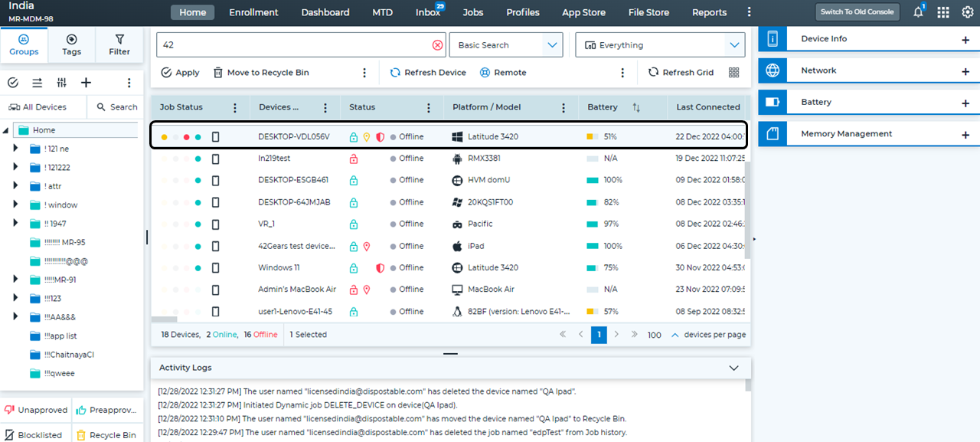
Task: Click the sliders icon in groups toolbar
Action: coord(62,83)
